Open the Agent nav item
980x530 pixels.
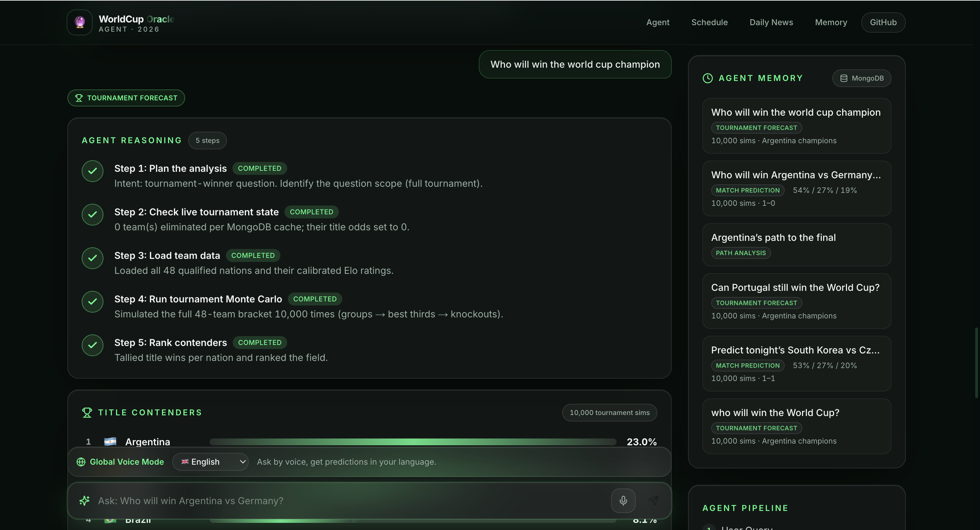pyautogui.click(x=658, y=22)
